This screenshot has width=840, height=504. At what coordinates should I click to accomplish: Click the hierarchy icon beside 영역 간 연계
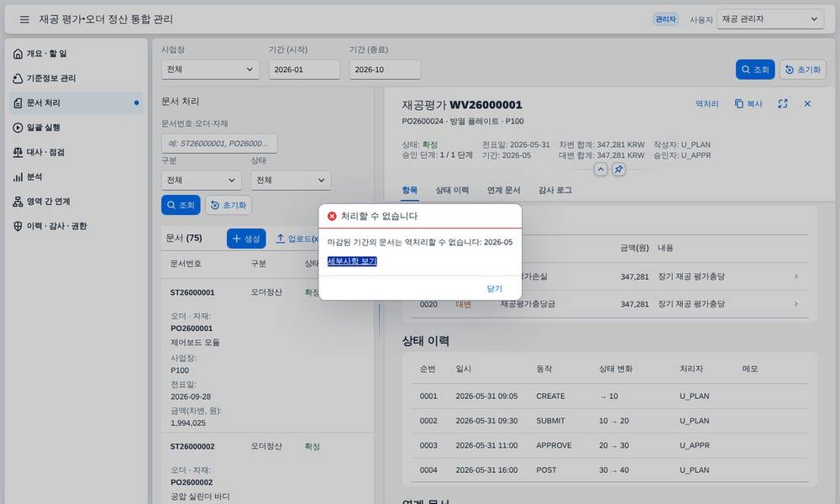point(18,202)
